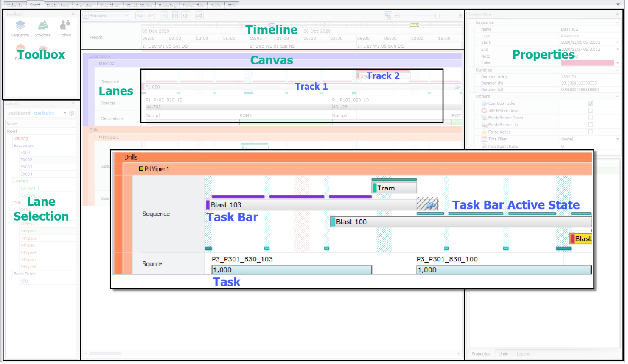Screen dimensions: 628x364
Task: Switch to the Reporting tab
Action: (x=168, y=6)
